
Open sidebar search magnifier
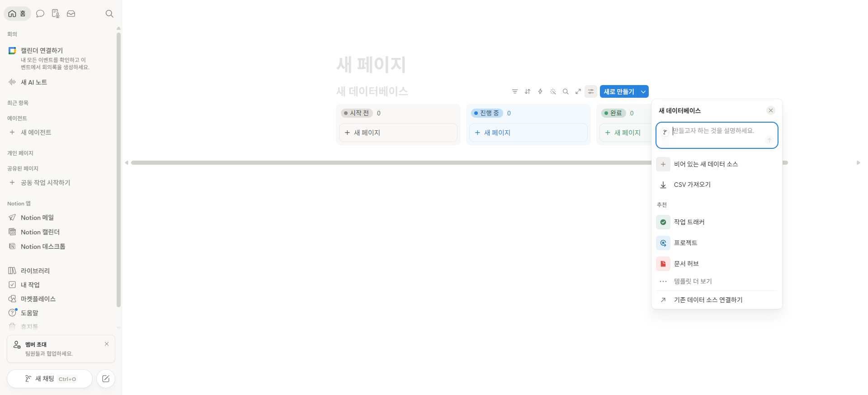pos(109,14)
